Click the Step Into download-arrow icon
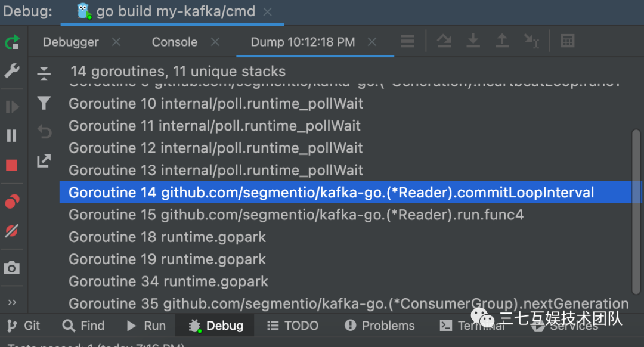644x347 pixels. 473,41
